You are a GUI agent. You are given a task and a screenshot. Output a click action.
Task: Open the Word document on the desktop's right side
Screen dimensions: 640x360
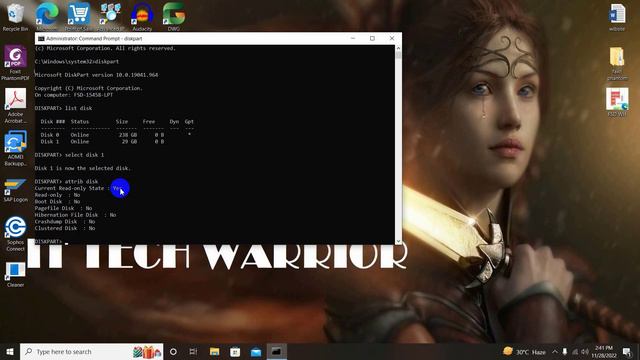(617, 17)
